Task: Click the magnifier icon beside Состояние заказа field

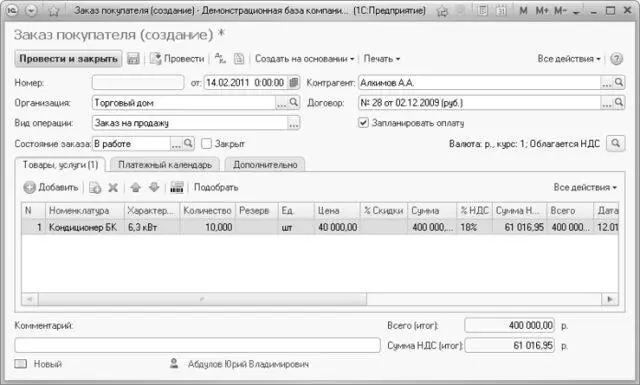Action: point(188,143)
